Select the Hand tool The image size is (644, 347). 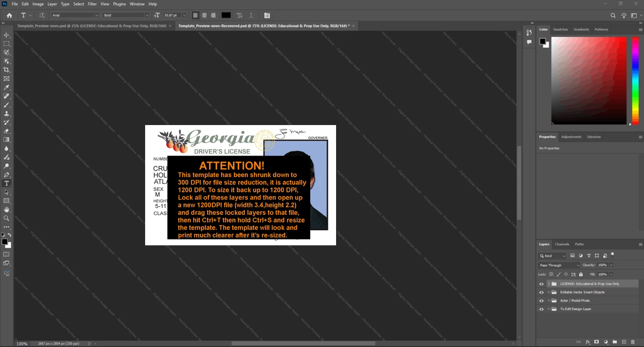7,210
